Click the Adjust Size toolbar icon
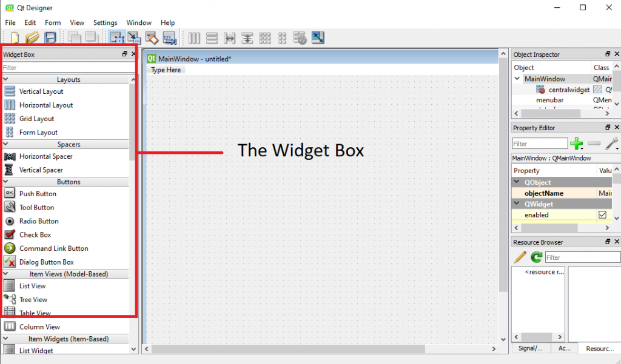This screenshot has height=364, width=621. (317, 38)
